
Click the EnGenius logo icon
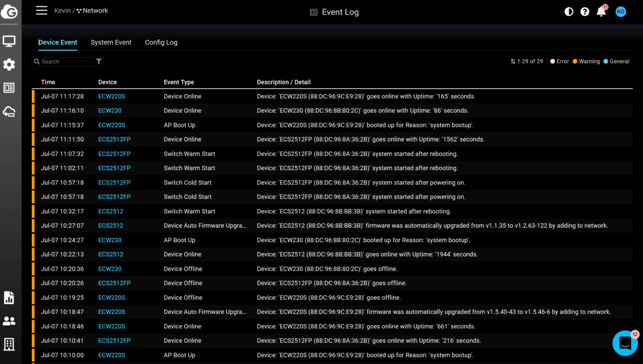pos(9,12)
